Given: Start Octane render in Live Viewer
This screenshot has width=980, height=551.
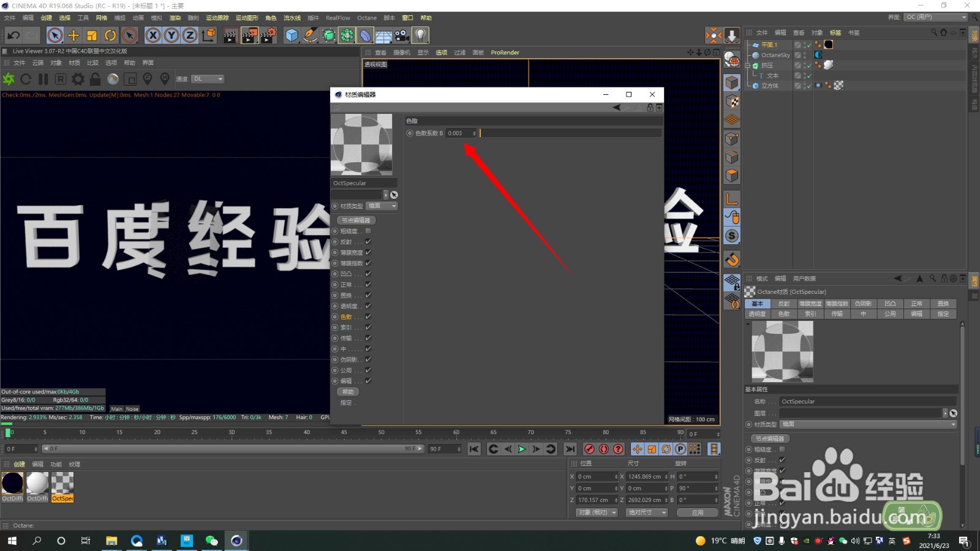Looking at the screenshot, I should coord(9,79).
